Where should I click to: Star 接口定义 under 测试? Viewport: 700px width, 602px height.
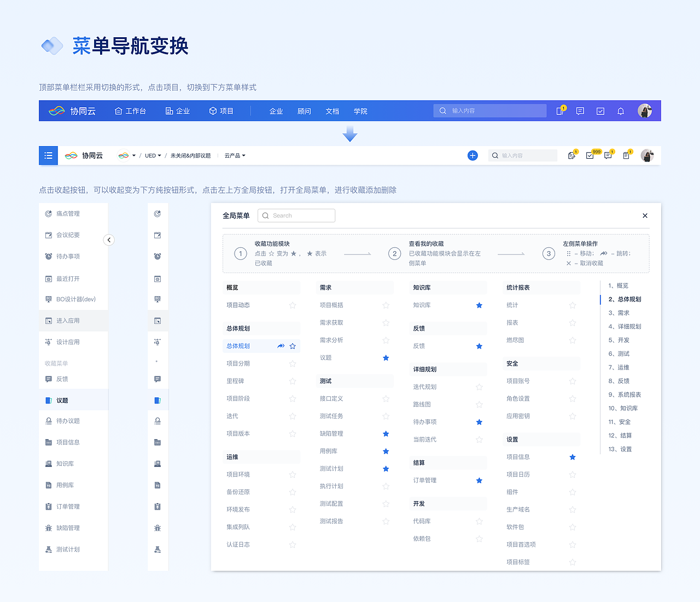[x=386, y=398]
